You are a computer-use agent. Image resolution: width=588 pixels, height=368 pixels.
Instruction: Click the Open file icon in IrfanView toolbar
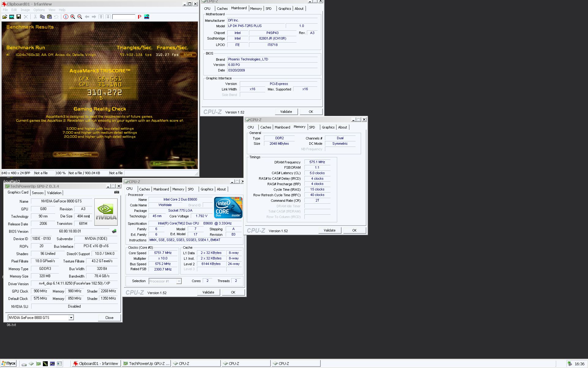pos(5,17)
